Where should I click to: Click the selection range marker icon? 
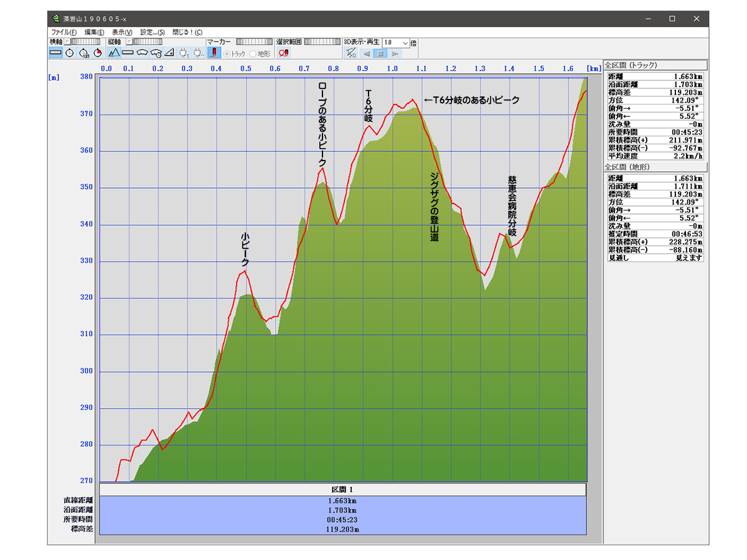point(283,53)
